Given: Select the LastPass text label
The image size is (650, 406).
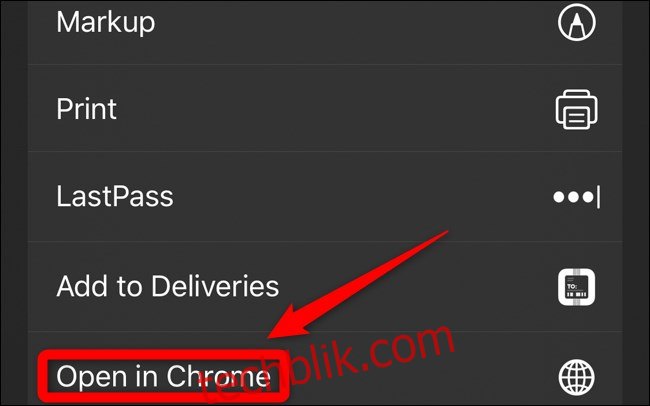Looking at the screenshot, I should pyautogui.click(x=115, y=196).
